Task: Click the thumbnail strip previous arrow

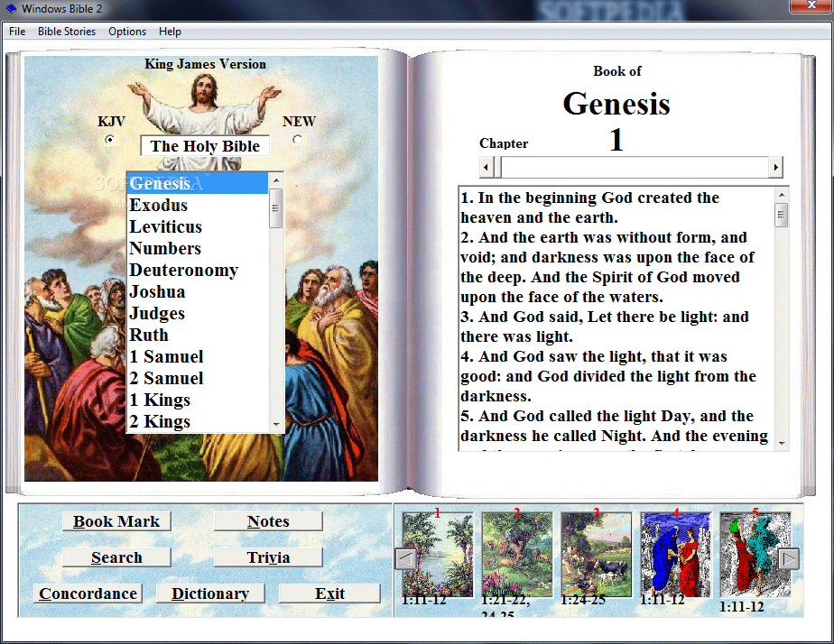Action: tap(406, 559)
